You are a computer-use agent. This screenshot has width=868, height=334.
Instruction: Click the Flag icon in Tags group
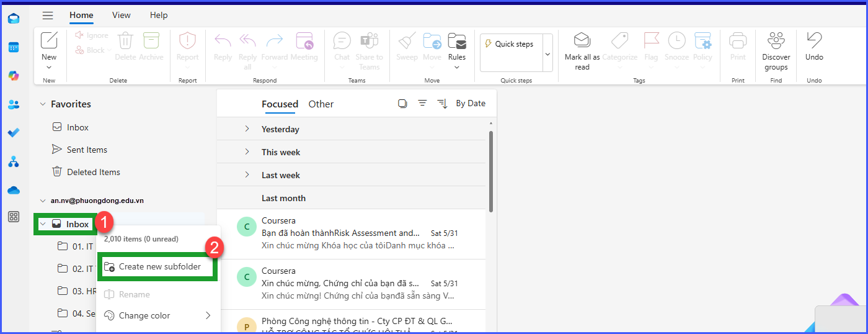tap(652, 41)
